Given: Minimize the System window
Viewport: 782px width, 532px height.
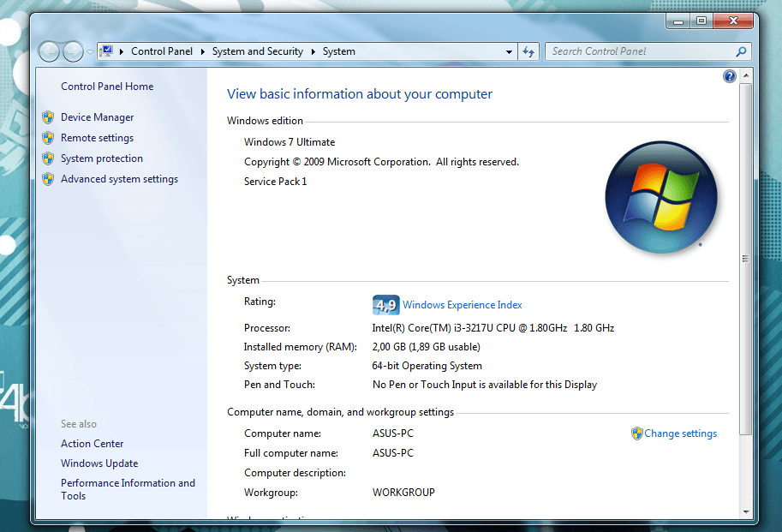Looking at the screenshot, I should tap(678, 21).
